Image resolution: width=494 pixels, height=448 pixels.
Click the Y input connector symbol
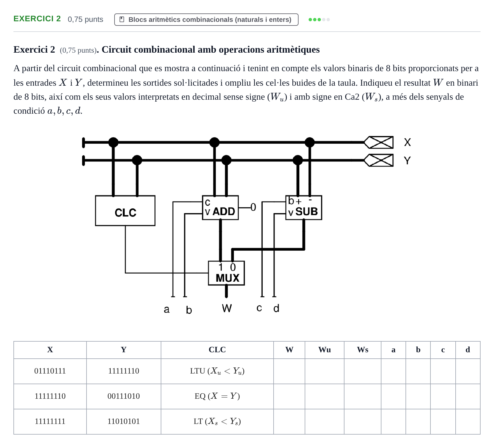point(379,160)
